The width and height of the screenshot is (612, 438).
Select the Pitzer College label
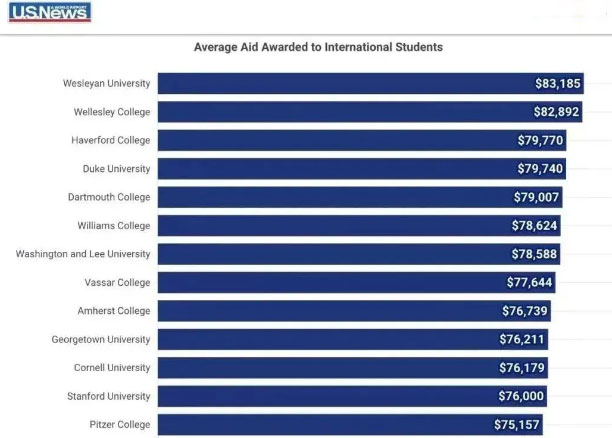click(x=120, y=425)
